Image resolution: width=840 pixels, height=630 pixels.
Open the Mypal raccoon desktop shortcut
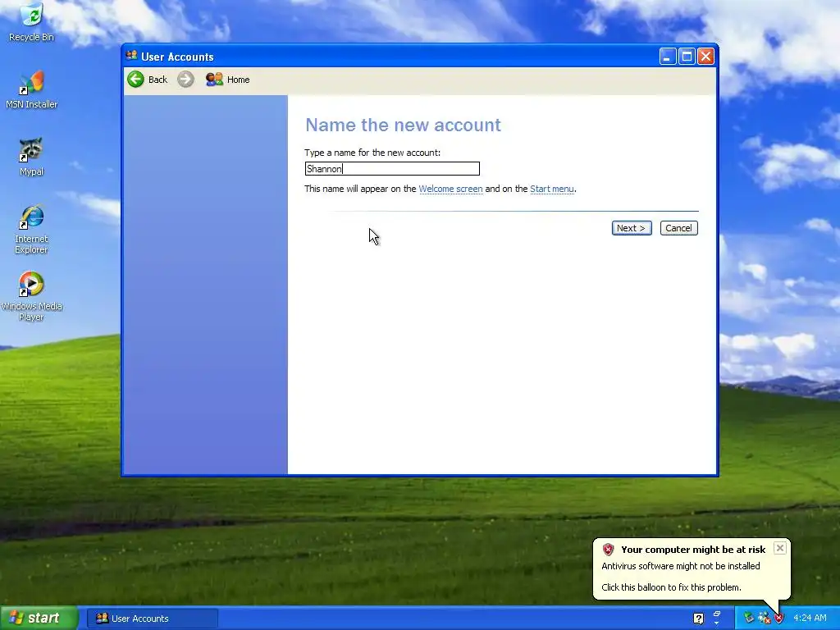pos(32,157)
